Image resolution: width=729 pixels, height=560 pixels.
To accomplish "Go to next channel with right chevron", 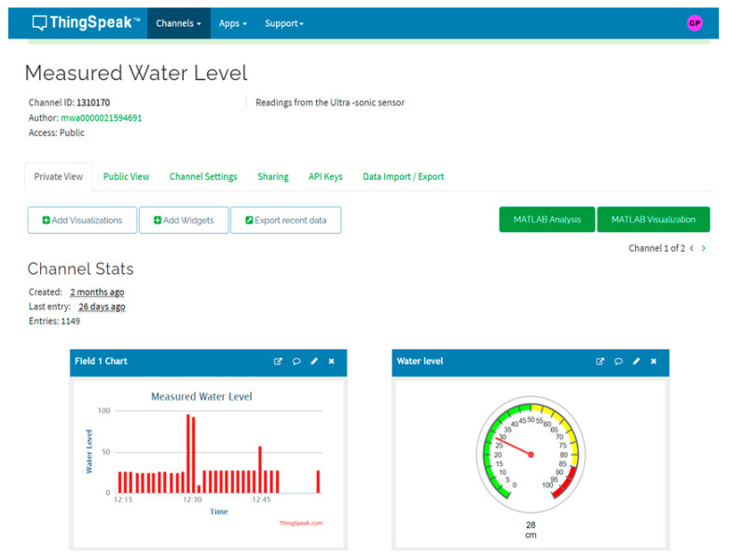I will click(x=704, y=249).
